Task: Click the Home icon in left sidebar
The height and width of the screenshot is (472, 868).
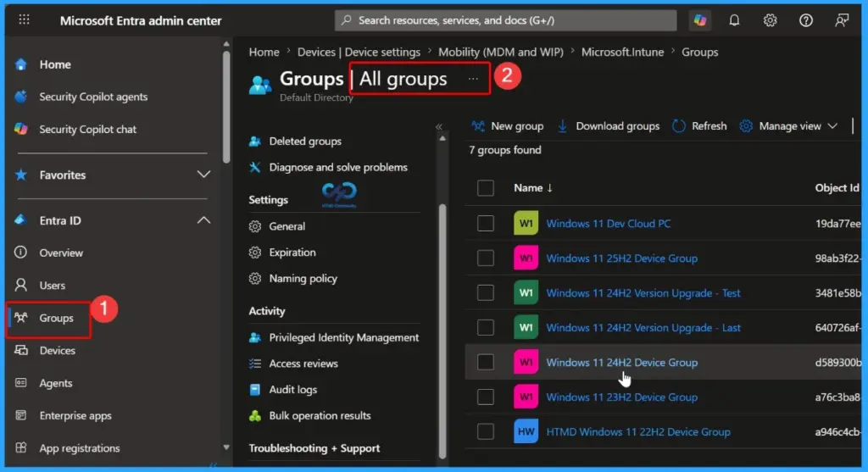Action: (21, 64)
